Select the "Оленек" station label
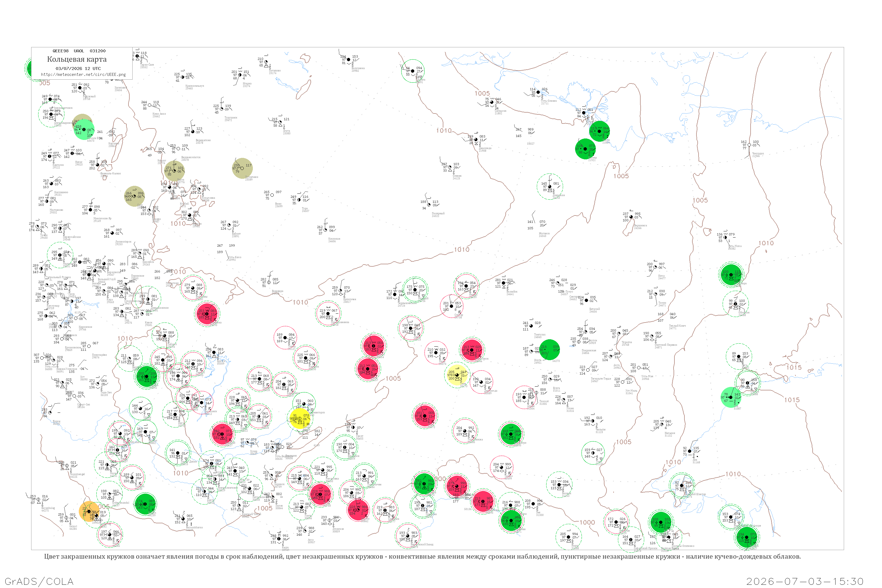This screenshot has width=882, height=588. coord(457,176)
